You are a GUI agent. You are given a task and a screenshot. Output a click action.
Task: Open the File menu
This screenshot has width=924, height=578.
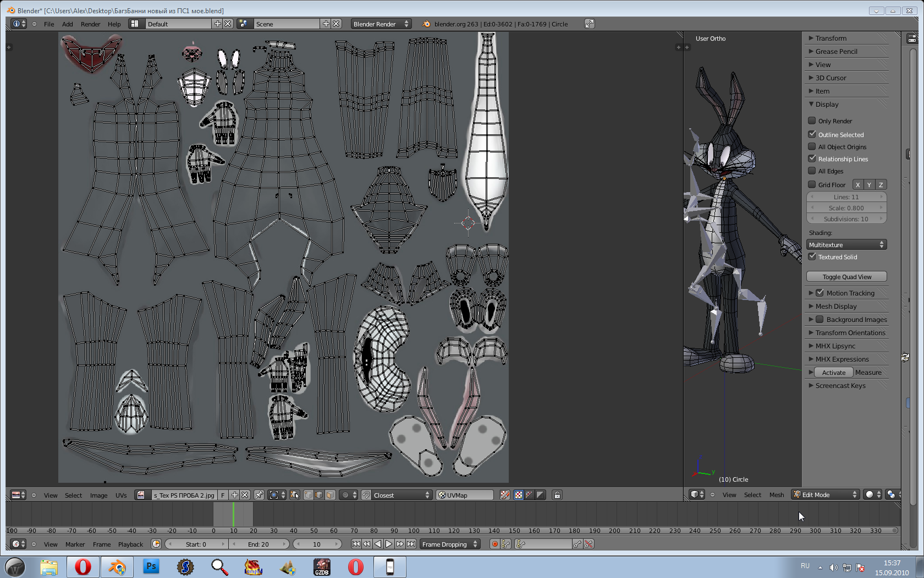tap(49, 24)
